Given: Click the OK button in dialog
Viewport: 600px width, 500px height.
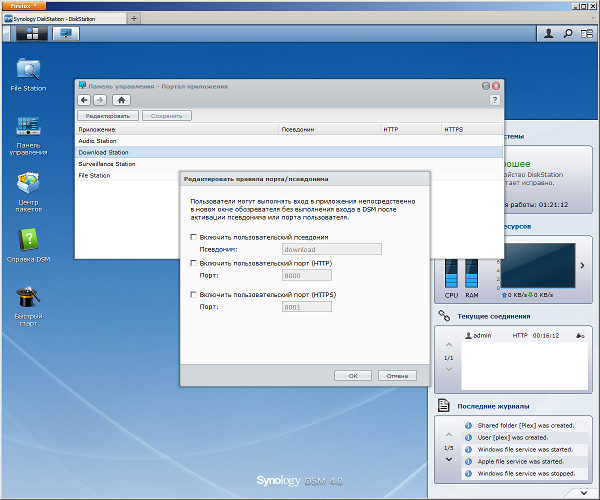Looking at the screenshot, I should click(x=353, y=376).
